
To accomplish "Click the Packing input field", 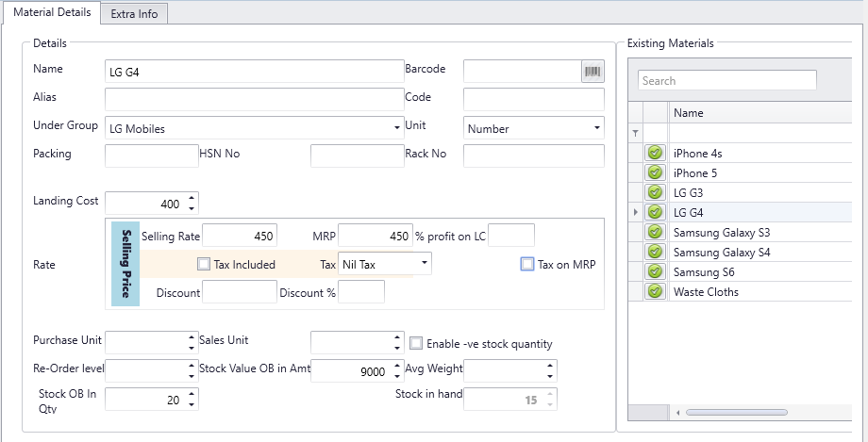I will 152,156.
